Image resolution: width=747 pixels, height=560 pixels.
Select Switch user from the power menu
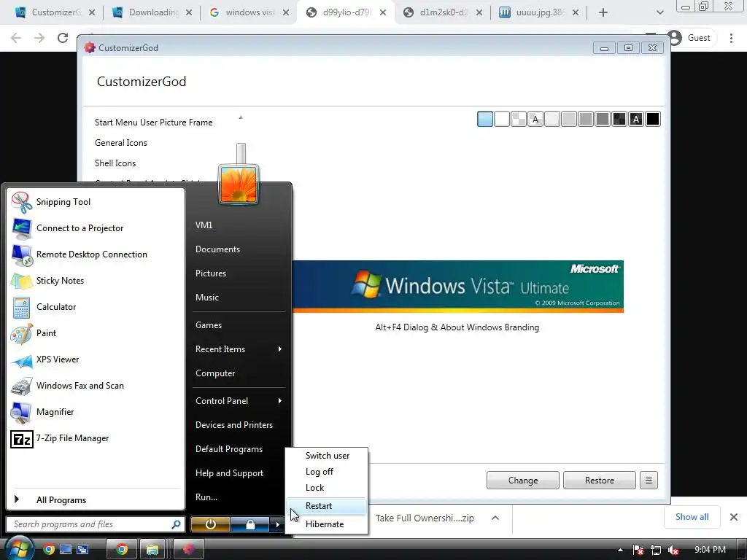[x=327, y=456]
